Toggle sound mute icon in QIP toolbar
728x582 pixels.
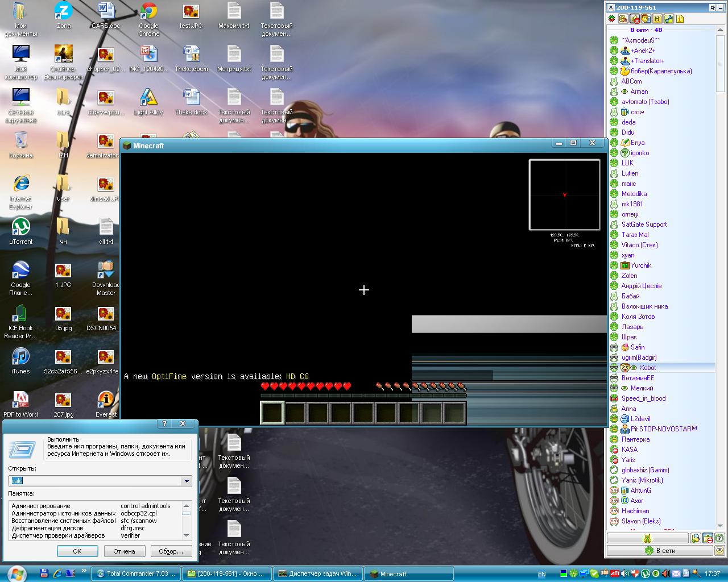click(635, 19)
